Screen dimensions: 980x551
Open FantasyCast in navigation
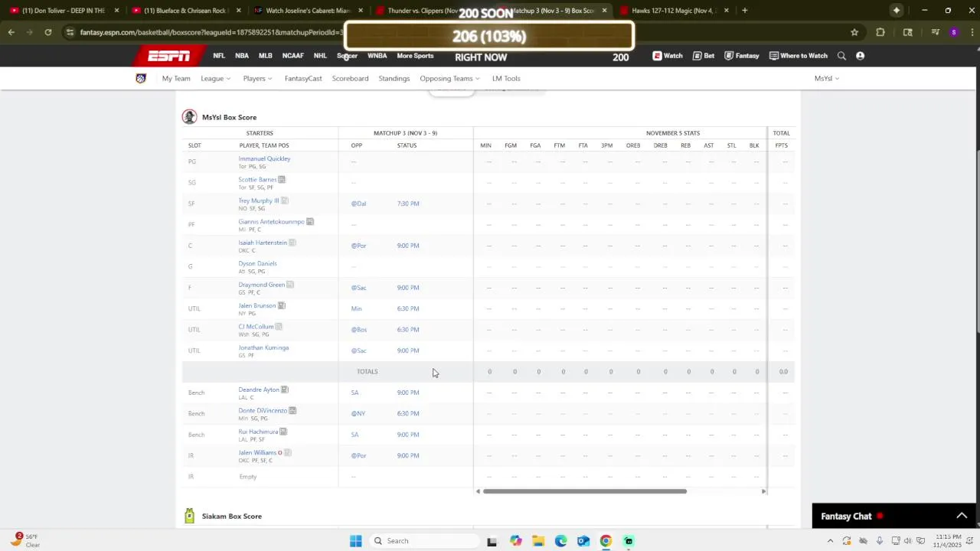303,78
